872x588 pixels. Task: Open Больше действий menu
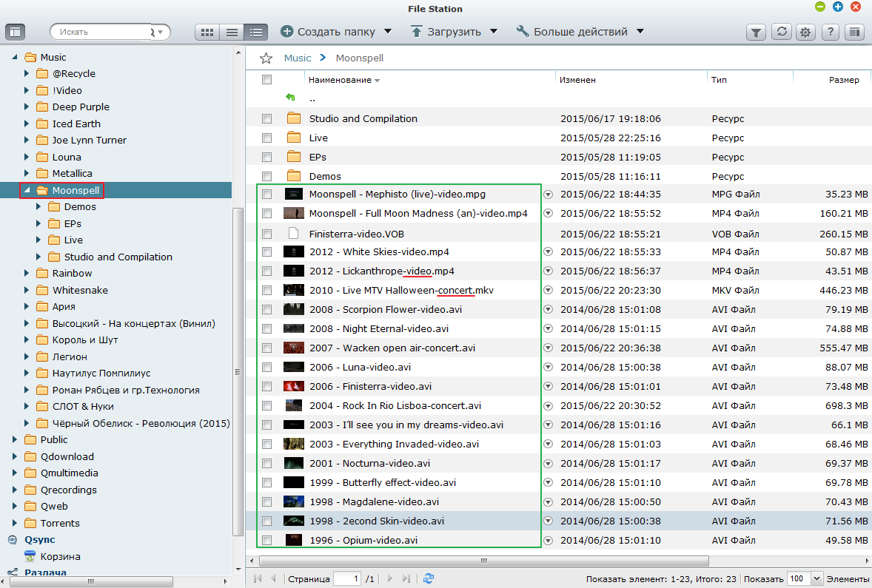pos(580,32)
